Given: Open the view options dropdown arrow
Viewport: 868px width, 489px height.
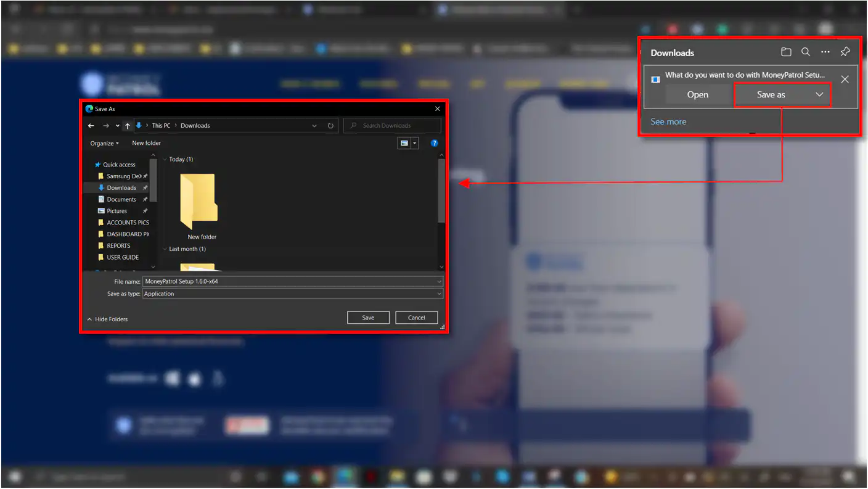Looking at the screenshot, I should pyautogui.click(x=415, y=143).
